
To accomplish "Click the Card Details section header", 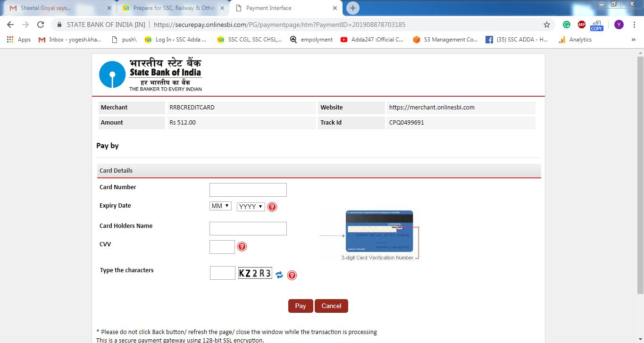I will point(319,170).
